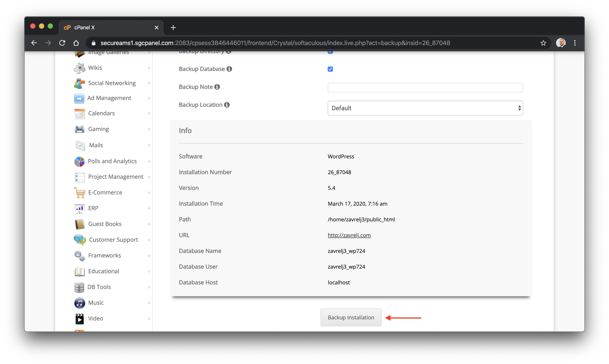Image resolution: width=609 pixels, height=364 pixels.
Task: Open the Video category label
Action: point(95,318)
